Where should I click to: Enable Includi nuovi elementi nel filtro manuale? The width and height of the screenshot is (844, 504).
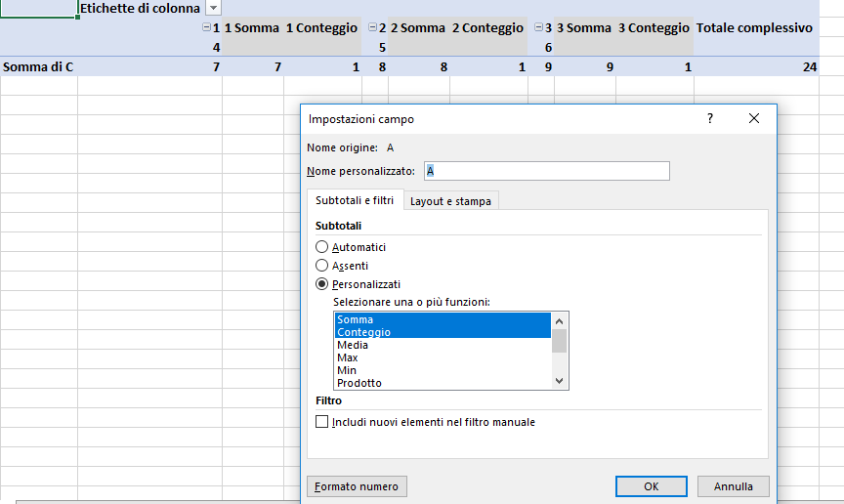[322, 422]
